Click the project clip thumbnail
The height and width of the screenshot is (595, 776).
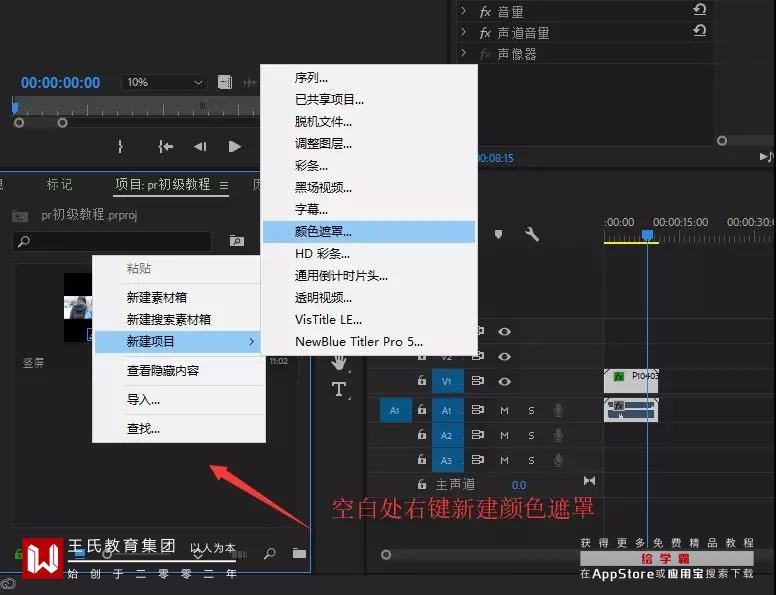tap(78, 307)
